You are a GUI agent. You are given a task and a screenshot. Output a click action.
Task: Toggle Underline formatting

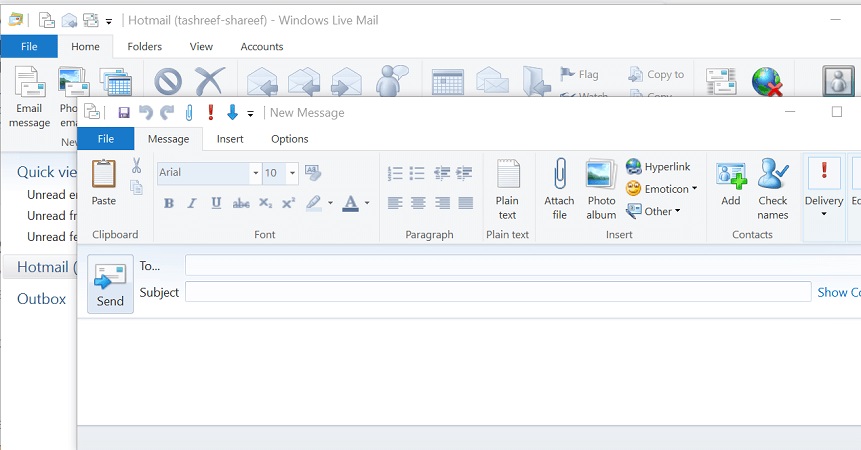(216, 203)
